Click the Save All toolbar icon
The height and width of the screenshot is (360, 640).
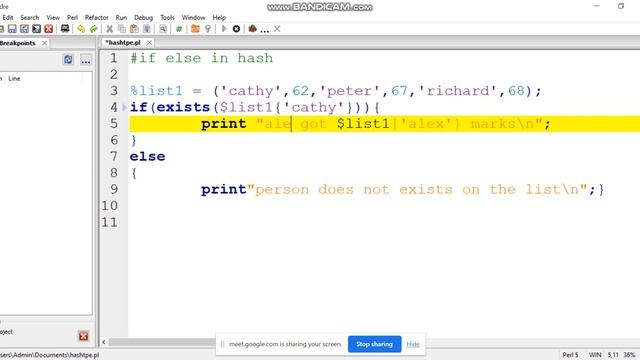36,29
